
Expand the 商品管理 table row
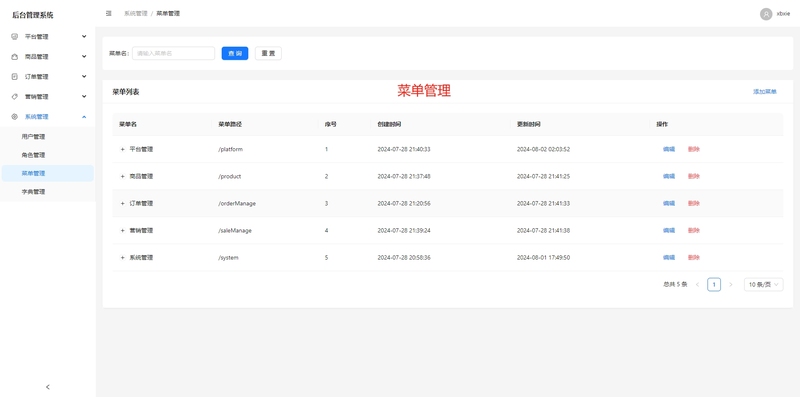[x=122, y=177]
